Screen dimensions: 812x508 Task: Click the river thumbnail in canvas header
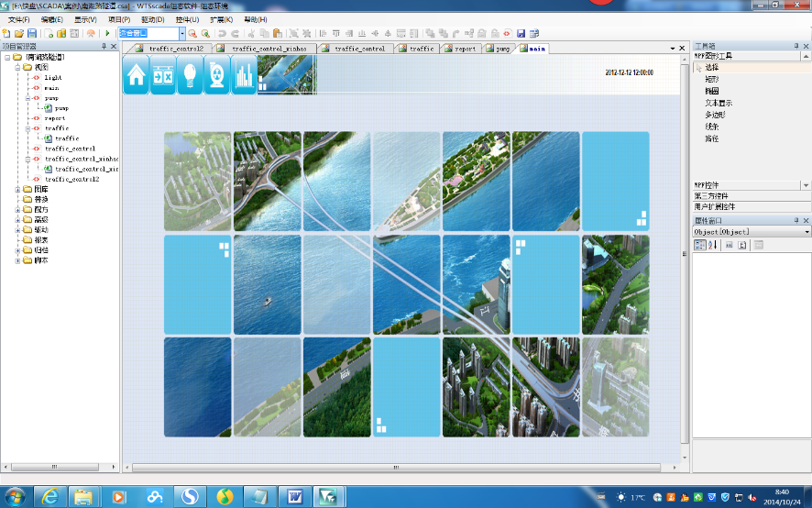(x=287, y=75)
